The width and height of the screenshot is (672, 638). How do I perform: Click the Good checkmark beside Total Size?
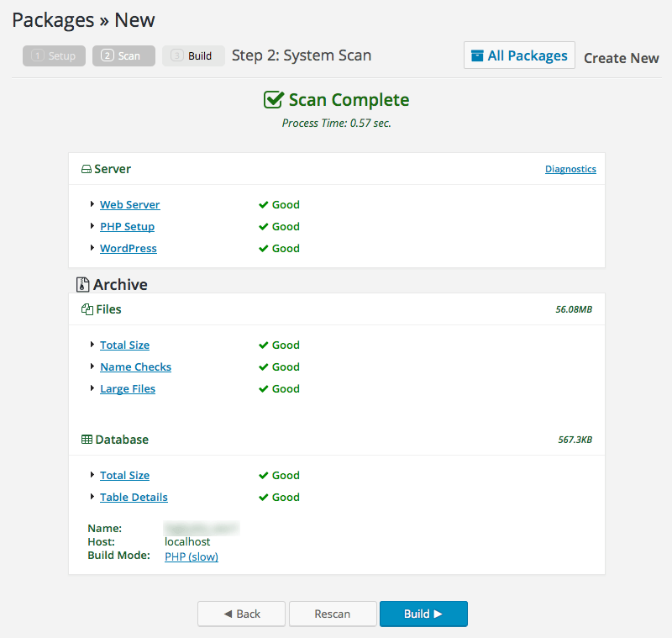(261, 345)
